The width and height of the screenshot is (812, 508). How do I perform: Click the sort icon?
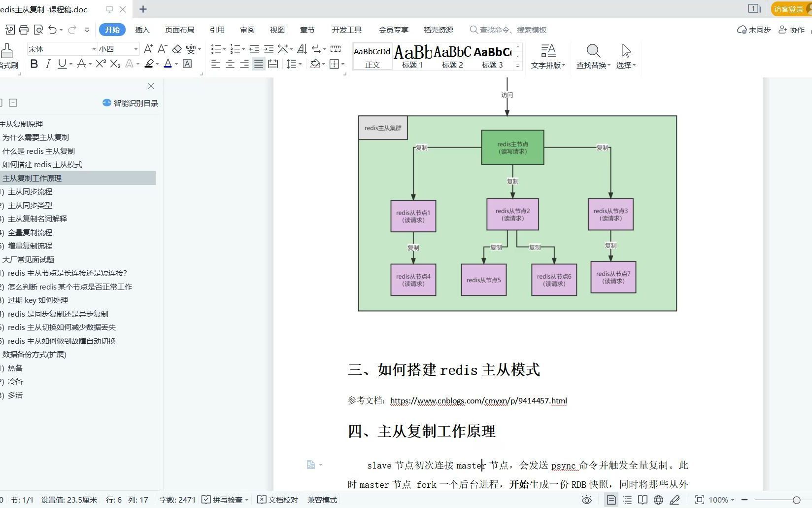click(x=302, y=49)
